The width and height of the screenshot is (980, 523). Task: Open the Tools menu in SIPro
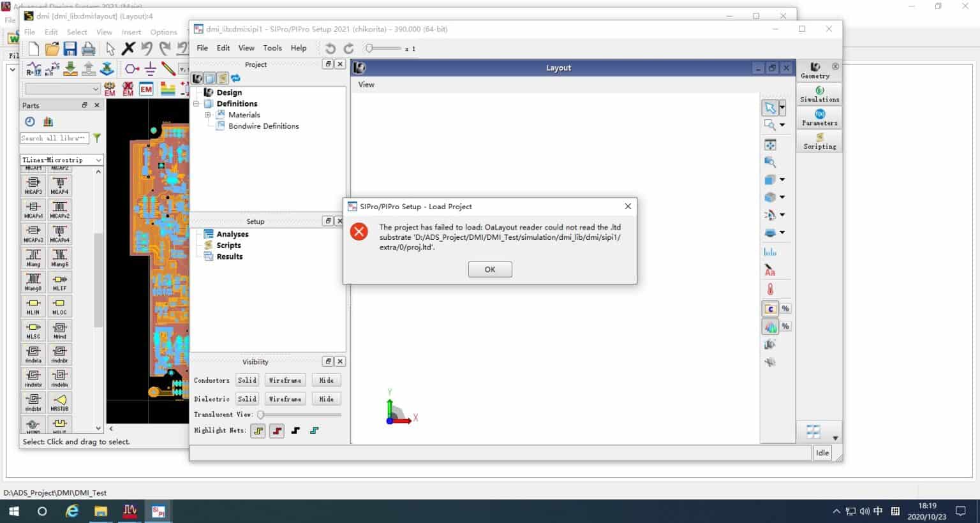272,48
